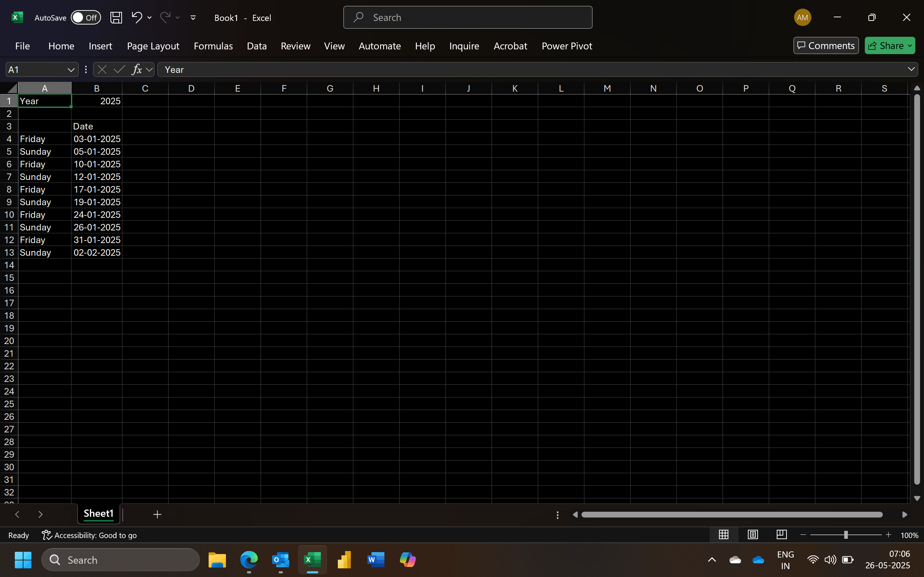Viewport: 924px width, 577px height.
Task: Click the Insert Function fx icon
Action: [137, 70]
